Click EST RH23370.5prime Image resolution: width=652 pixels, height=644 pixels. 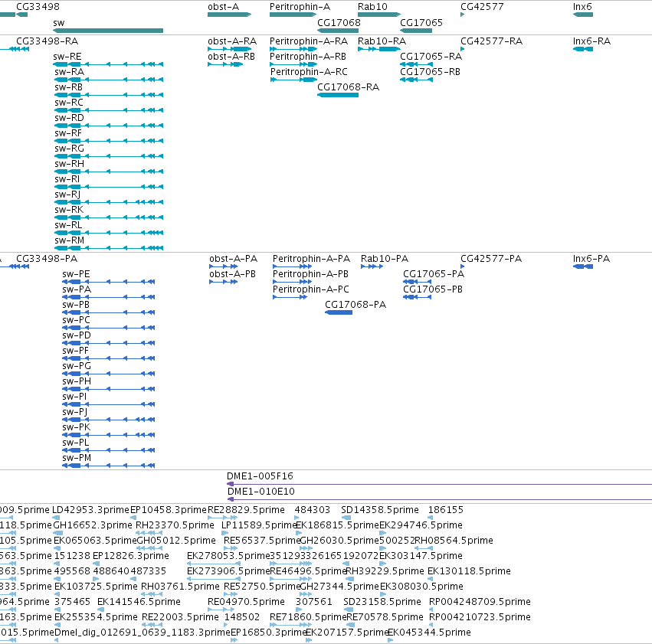click(149, 533)
